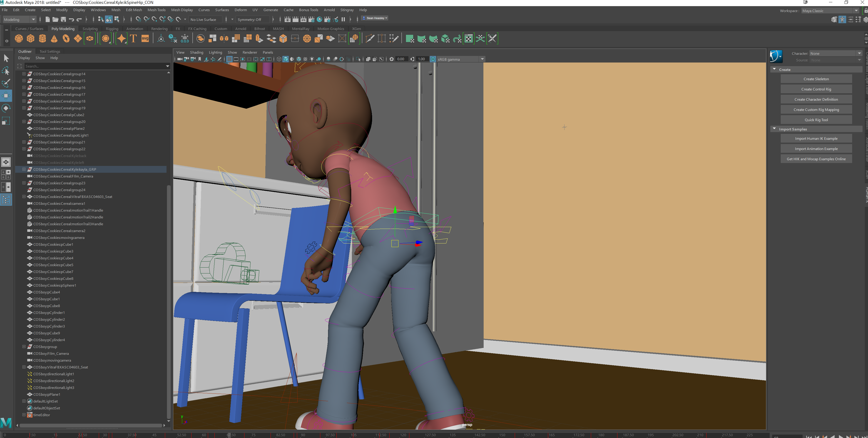The image size is (868, 438).
Task: Select the Type tool on the shelf
Action: (x=133, y=38)
